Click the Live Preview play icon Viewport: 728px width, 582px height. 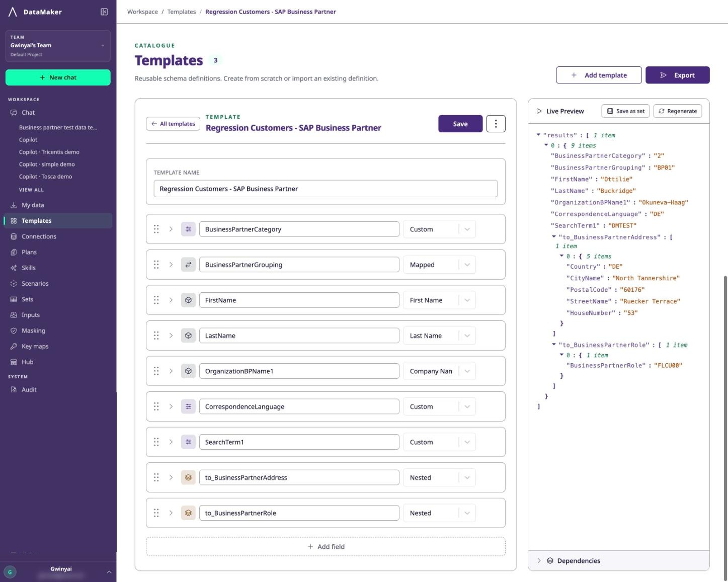539,111
